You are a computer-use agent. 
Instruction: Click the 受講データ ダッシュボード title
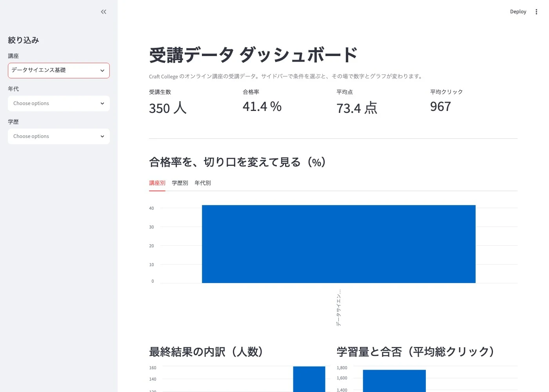point(253,55)
